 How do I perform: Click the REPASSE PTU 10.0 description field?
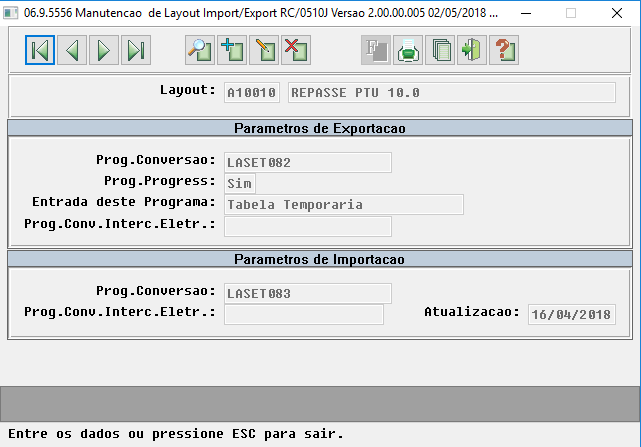click(x=452, y=93)
